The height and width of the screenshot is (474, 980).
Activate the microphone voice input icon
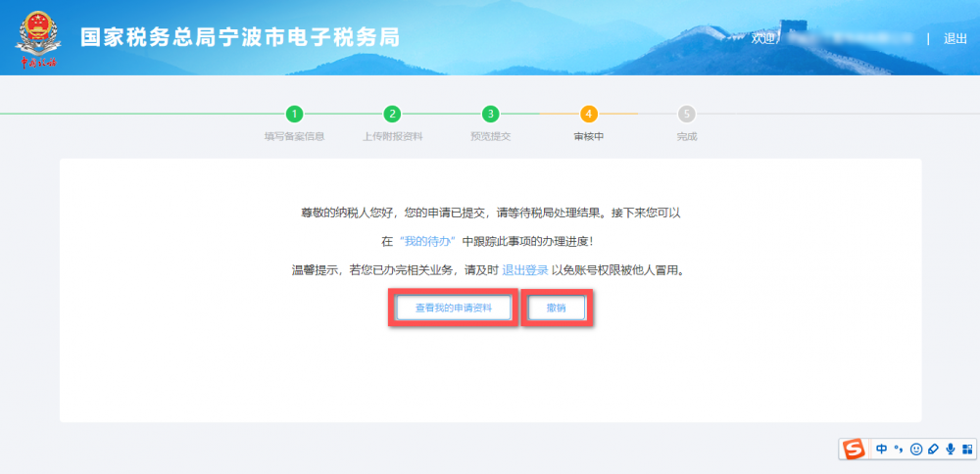pyautogui.click(x=951, y=449)
